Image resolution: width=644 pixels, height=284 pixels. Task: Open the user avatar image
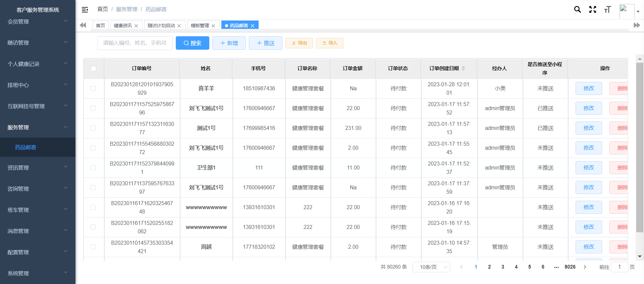(x=627, y=11)
